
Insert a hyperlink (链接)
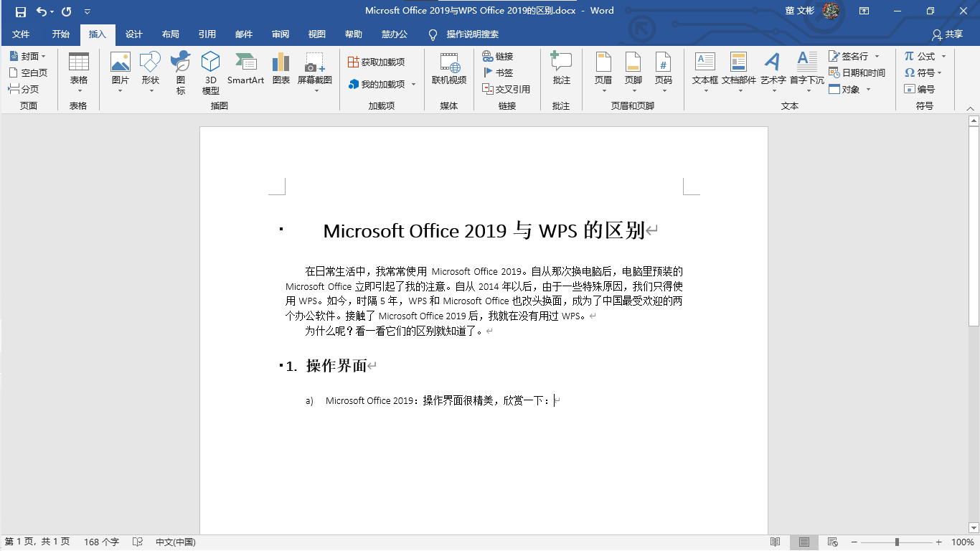(x=498, y=56)
